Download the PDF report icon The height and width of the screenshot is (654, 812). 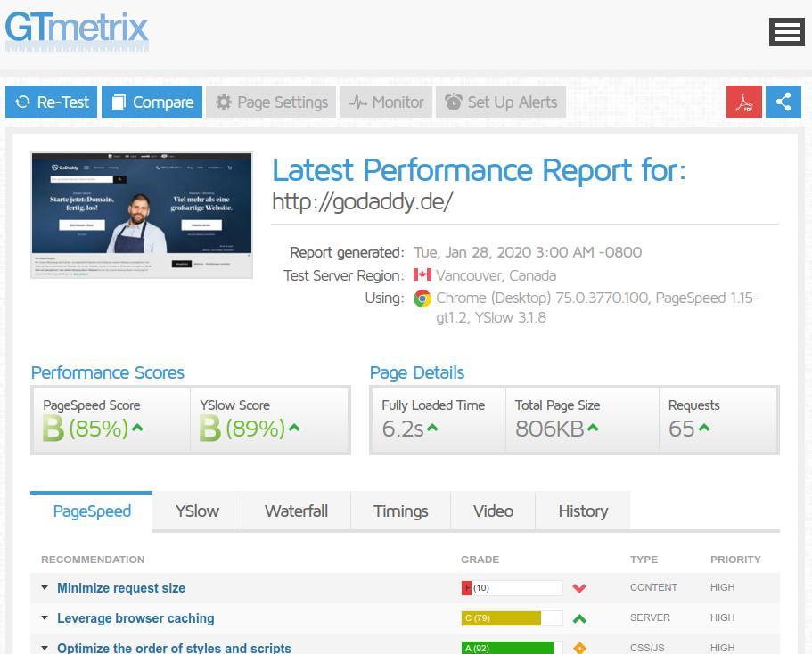click(x=743, y=102)
